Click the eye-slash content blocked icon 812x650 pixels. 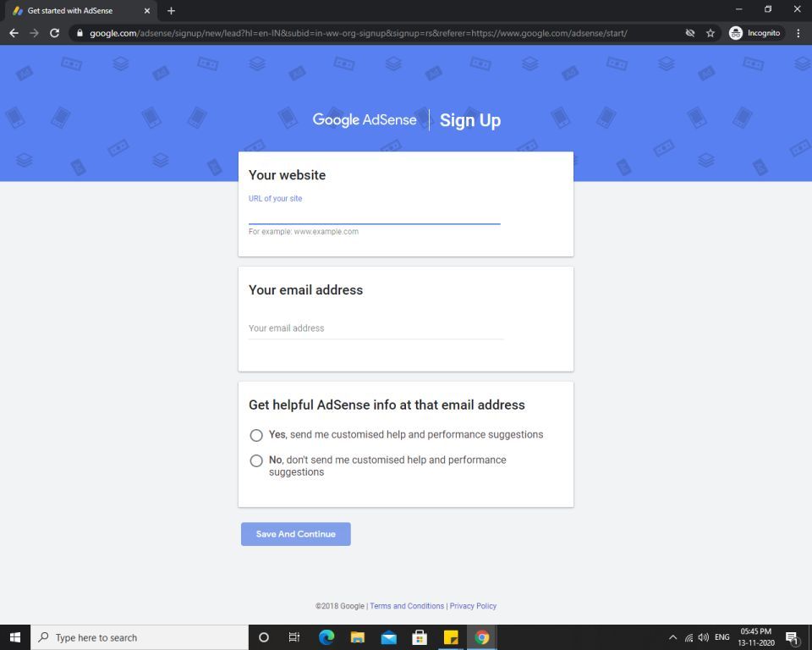pyautogui.click(x=689, y=33)
